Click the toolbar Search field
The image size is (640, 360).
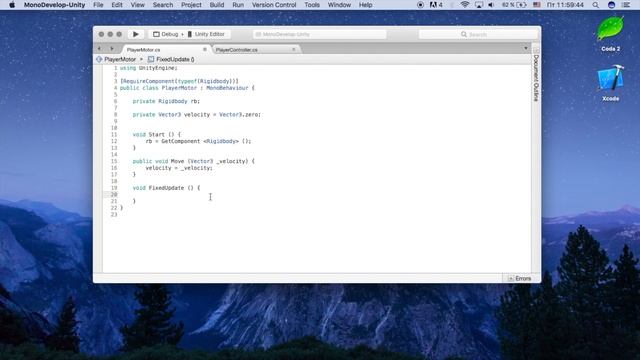tap(478, 34)
